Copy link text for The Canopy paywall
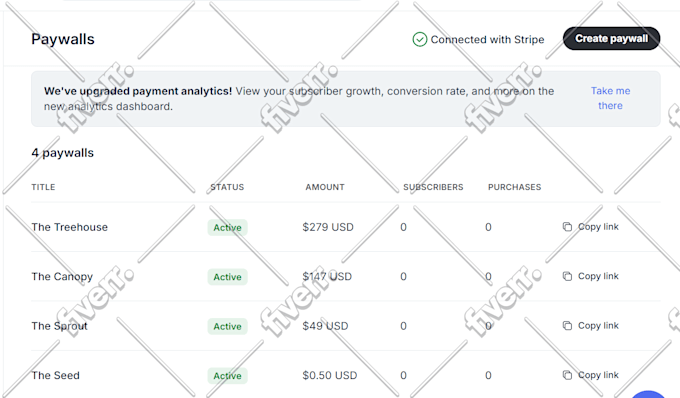Image resolution: width=680 pixels, height=398 pixels. click(598, 276)
